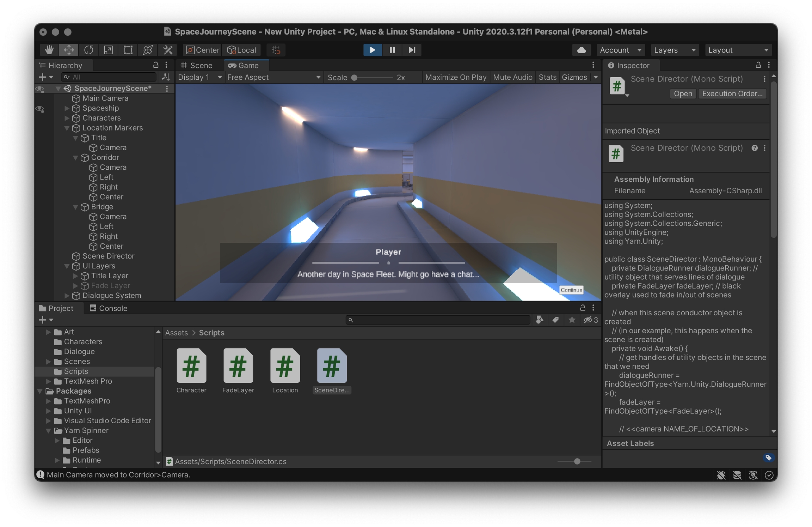The height and width of the screenshot is (527, 812).
Task: Click the Pause button
Action: click(392, 50)
